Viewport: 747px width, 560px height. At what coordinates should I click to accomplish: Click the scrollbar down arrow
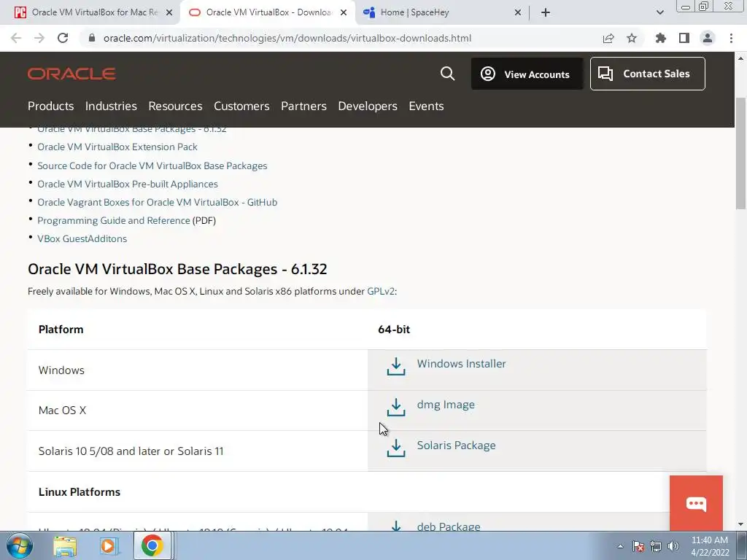click(741, 524)
